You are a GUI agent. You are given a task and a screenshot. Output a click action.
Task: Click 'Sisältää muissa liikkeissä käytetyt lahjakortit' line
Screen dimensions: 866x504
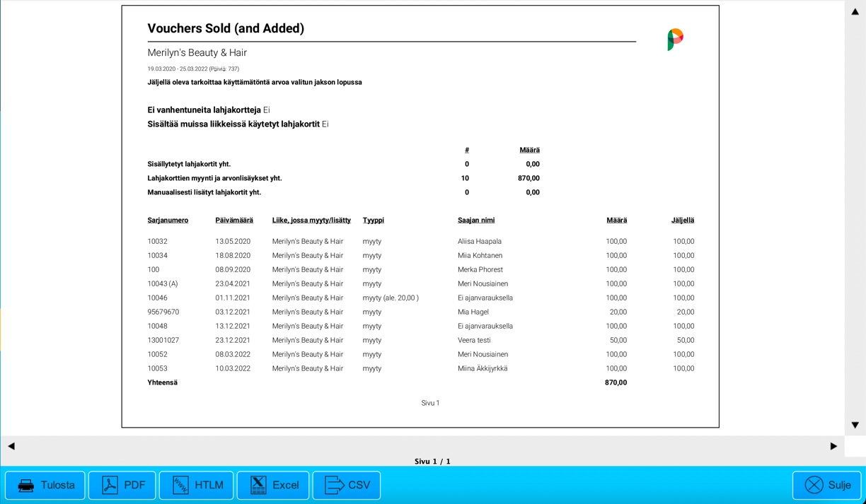click(x=238, y=124)
